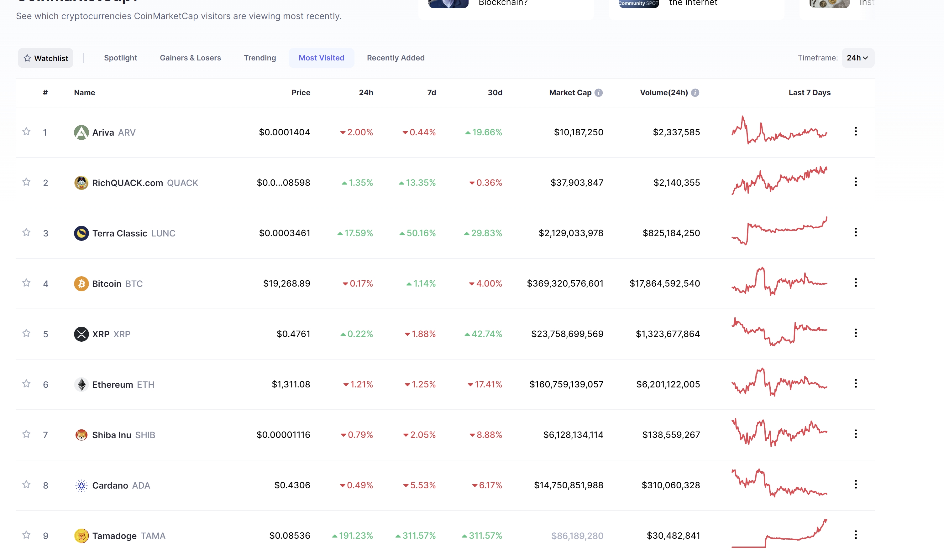Click Tamadoge 24h change 191.23%
Image resolution: width=944 pixels, height=560 pixels.
(x=352, y=536)
